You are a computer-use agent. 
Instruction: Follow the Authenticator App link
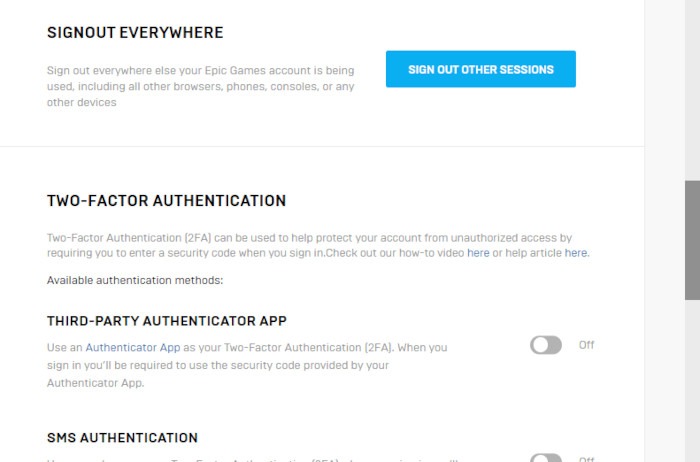[133, 347]
